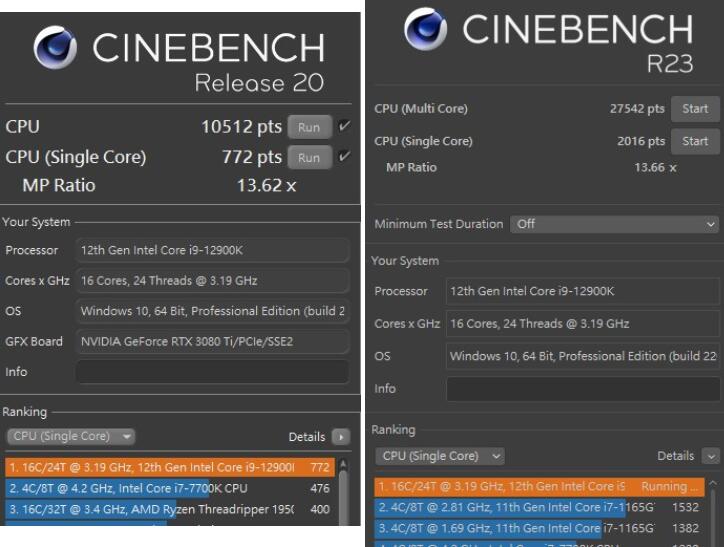
Task: Select the Intel Core i7-7700K ranking entry in R20
Action: 170,489
